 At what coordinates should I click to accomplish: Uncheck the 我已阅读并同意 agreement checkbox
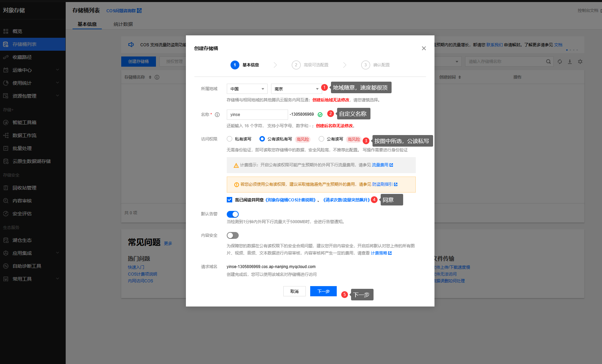(x=229, y=200)
